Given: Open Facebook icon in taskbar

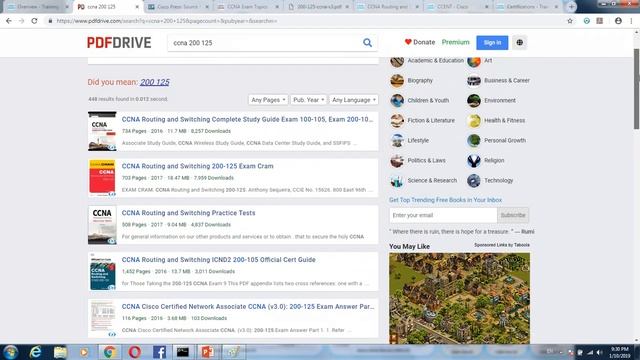Looking at the screenshot, I should [x=160, y=352].
